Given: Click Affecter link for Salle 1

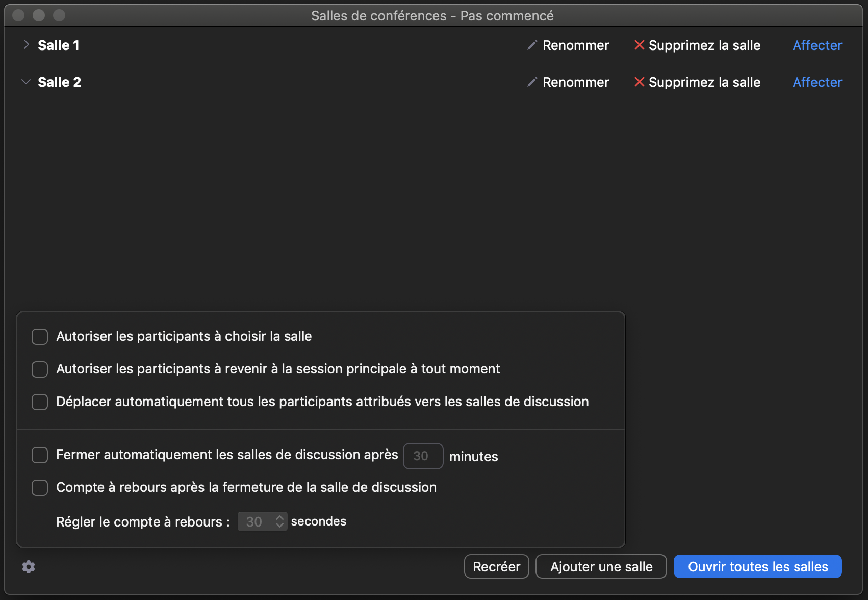Looking at the screenshot, I should pyautogui.click(x=817, y=45).
